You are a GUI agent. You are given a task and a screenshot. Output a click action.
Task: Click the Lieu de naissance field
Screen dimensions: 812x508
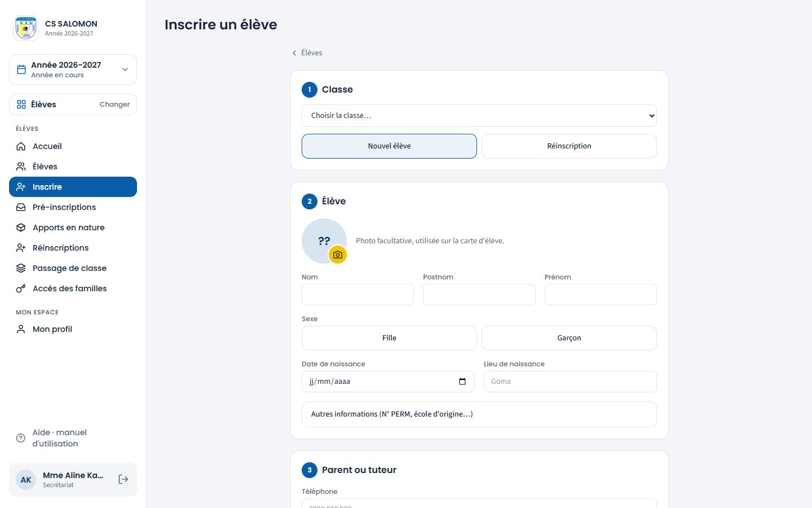(x=570, y=382)
